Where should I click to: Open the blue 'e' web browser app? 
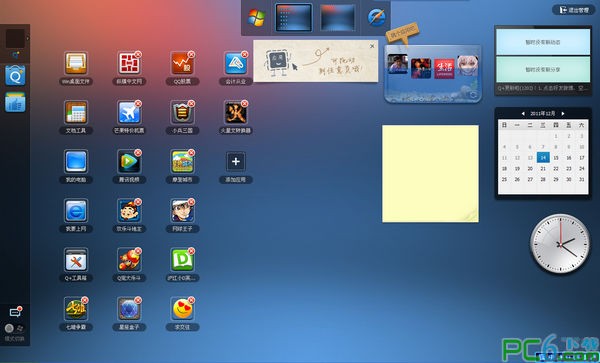coord(76,211)
